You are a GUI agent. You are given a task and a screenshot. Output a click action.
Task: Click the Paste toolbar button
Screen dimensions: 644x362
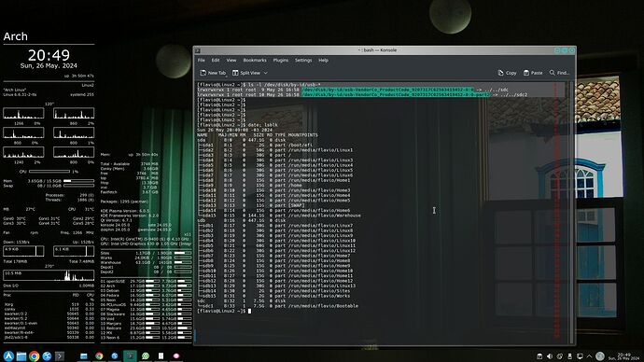click(533, 73)
